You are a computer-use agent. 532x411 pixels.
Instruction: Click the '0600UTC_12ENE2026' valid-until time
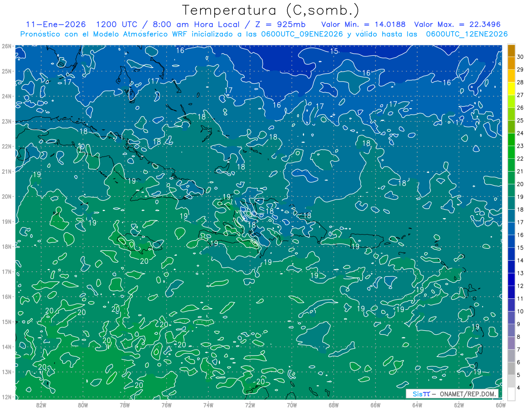467,34
